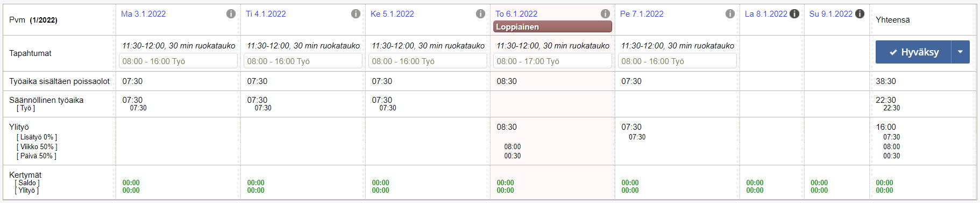Click Monday's 08:00 - 16:00 Työ entry

(x=178, y=61)
